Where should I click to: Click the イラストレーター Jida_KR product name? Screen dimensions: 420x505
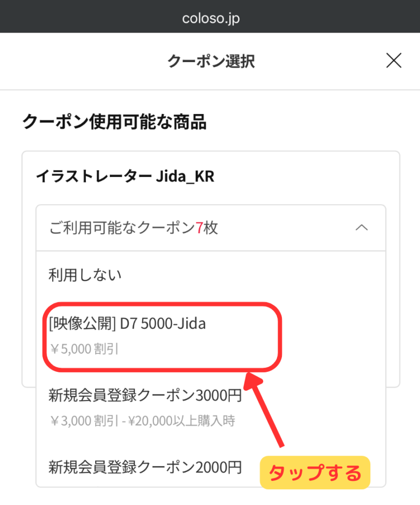tap(125, 177)
